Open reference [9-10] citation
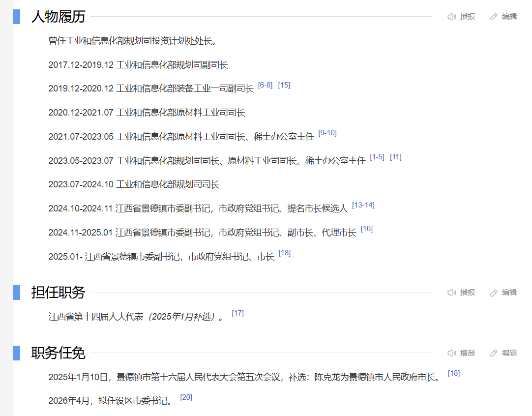Screen dimensions: 532x416 pyautogui.click(x=327, y=133)
